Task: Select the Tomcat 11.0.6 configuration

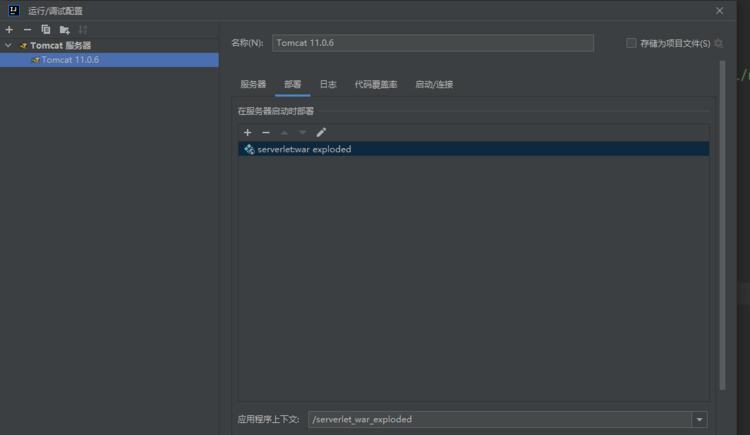Action: click(109, 60)
